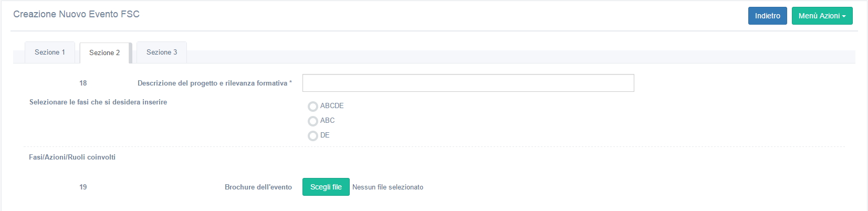The image size is (868, 211).
Task: Click the 'Nessun file selezionato' text
Action: 388,187
